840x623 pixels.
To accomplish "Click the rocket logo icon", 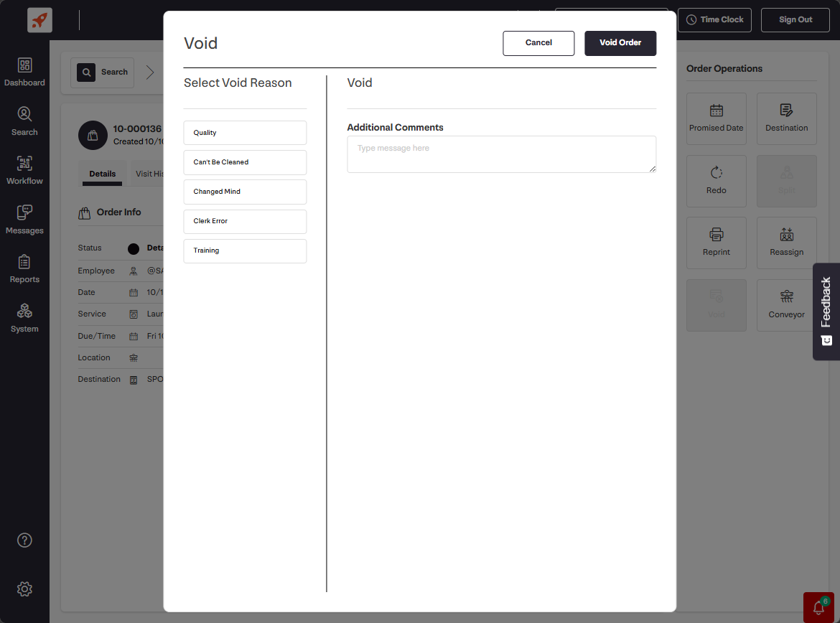I will click(40, 20).
